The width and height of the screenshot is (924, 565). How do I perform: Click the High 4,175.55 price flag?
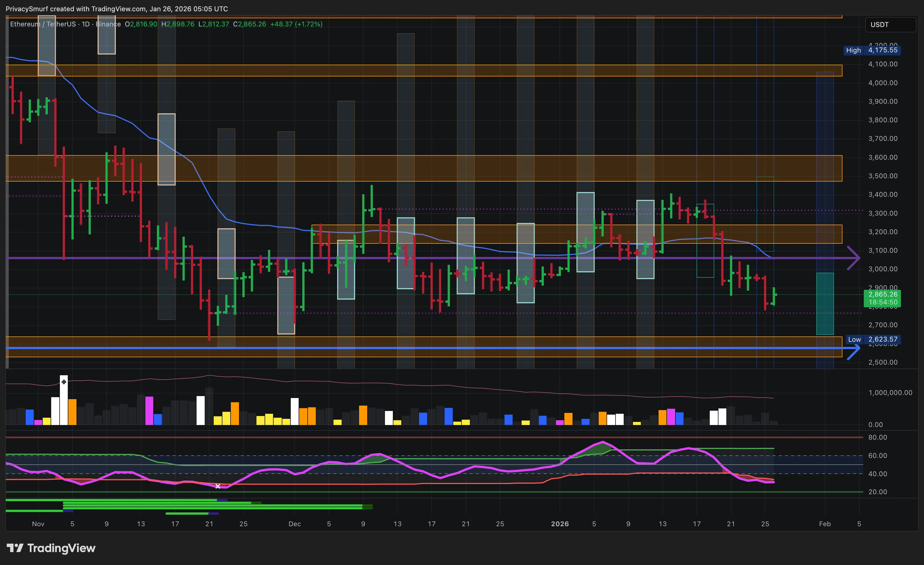871,50
